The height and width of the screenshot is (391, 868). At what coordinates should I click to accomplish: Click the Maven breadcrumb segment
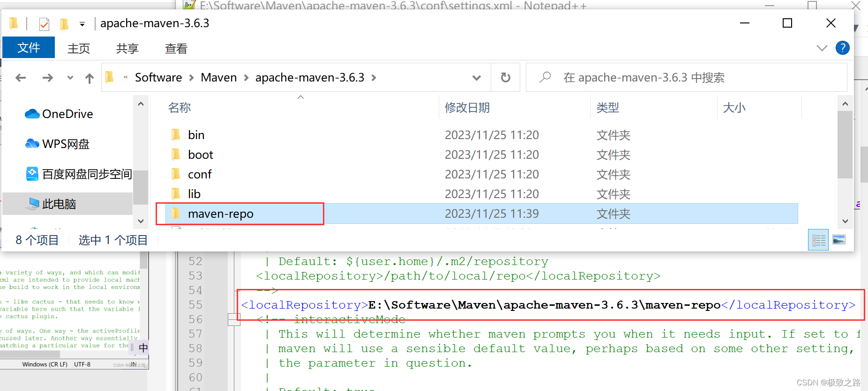tap(219, 77)
